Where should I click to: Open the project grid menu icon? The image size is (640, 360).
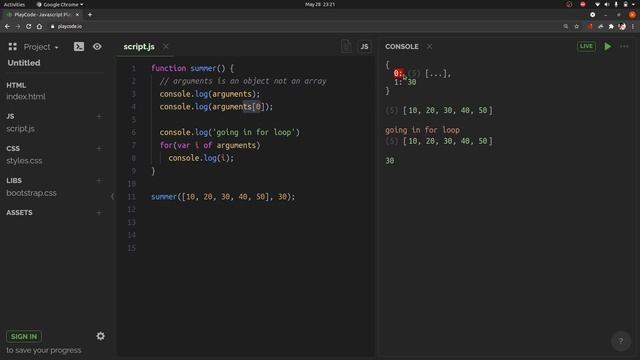coord(13,47)
